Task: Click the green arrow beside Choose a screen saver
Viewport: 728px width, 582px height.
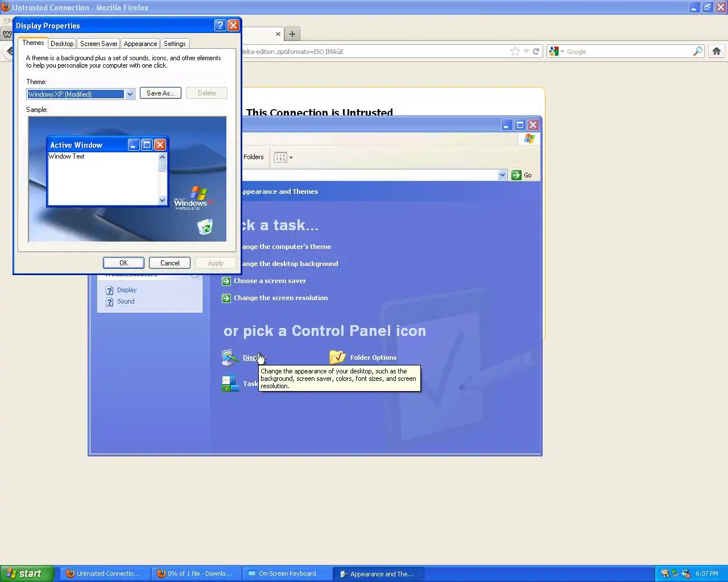Action: coord(226,281)
